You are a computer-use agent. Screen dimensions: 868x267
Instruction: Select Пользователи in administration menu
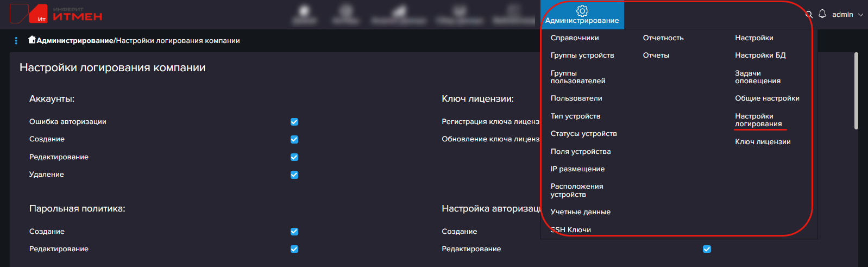(576, 98)
